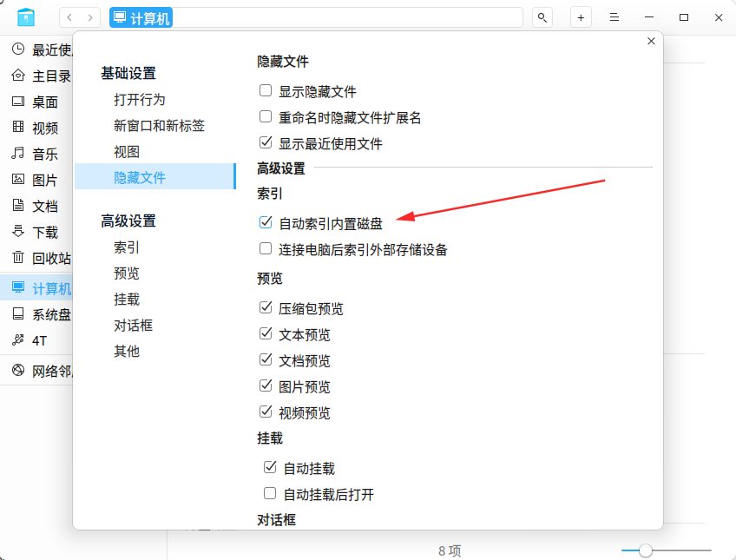This screenshot has height=560, width=736.
Task: Add a new tab with plus icon
Action: (x=581, y=18)
